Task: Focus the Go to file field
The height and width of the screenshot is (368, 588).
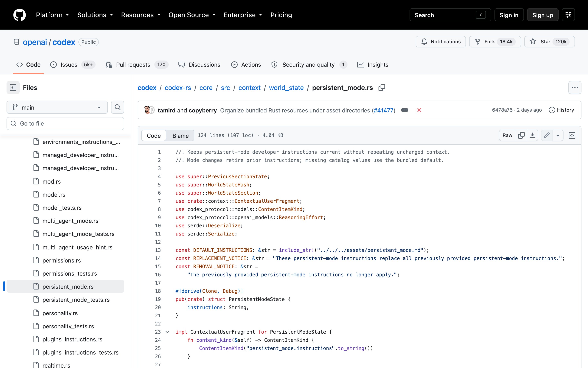Action: tap(65, 123)
